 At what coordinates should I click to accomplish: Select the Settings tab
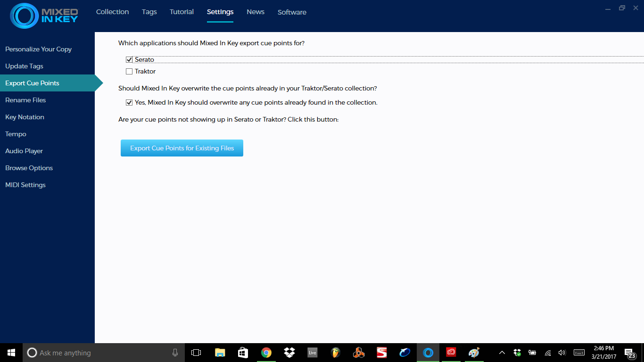click(220, 12)
